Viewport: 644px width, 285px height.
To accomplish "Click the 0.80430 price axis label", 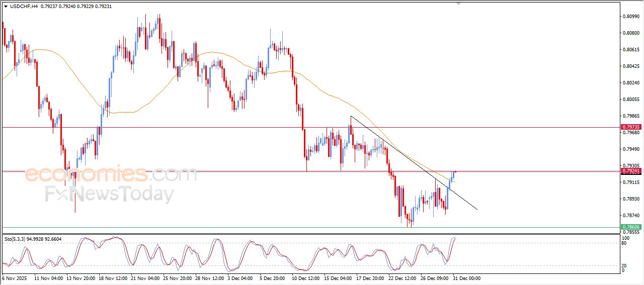I will click(x=630, y=66).
